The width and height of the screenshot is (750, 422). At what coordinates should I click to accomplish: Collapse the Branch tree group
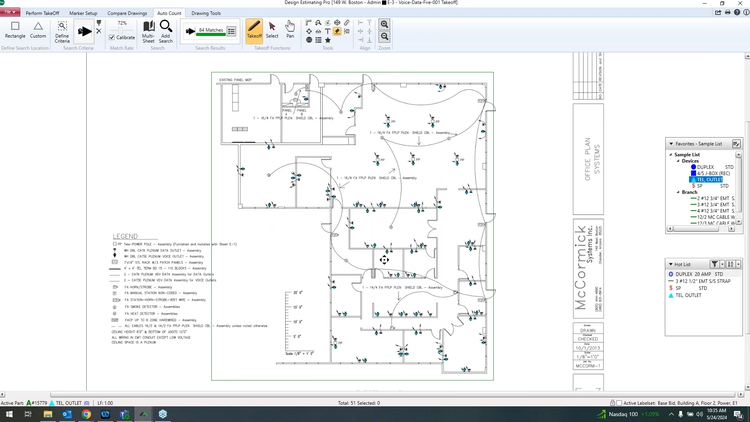[x=678, y=192]
